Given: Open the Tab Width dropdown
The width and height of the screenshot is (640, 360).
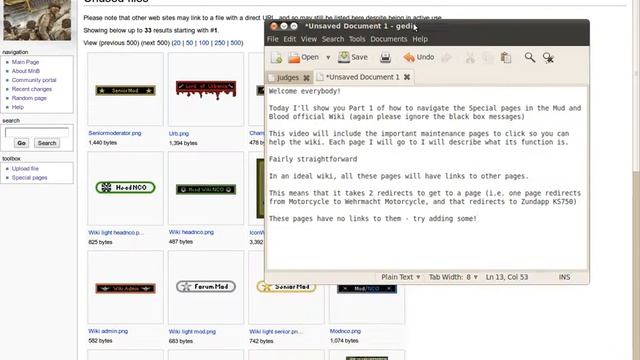Looking at the screenshot, I should click(453, 277).
